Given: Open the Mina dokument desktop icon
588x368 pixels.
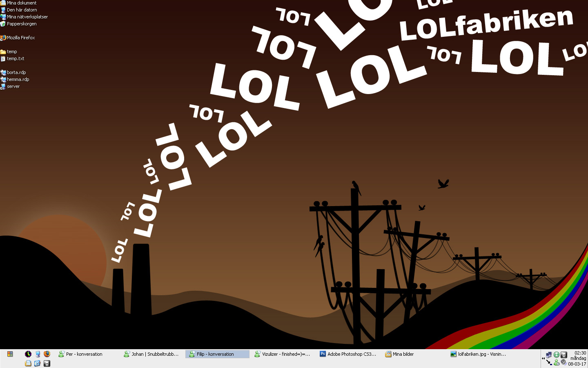Looking at the screenshot, I should 19,3.
